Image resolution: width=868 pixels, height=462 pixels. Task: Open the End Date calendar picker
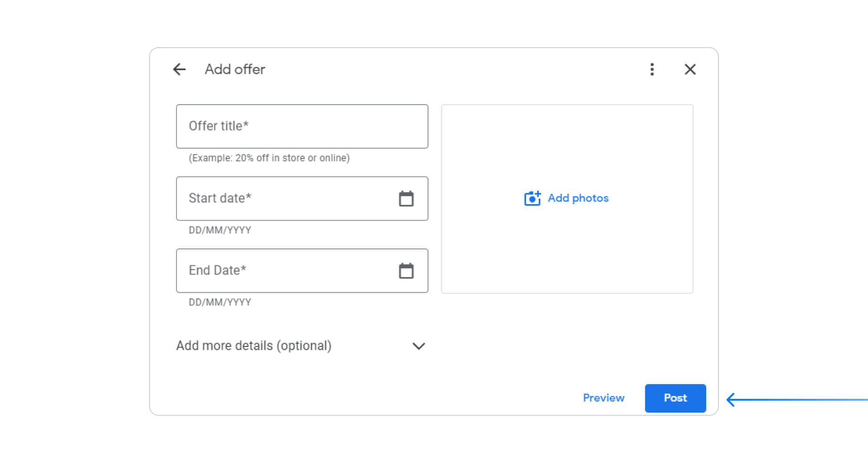pyautogui.click(x=406, y=271)
